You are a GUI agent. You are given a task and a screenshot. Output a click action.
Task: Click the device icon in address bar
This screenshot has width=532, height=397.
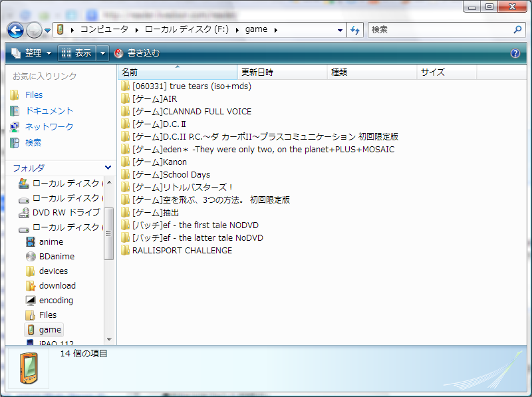(60, 29)
